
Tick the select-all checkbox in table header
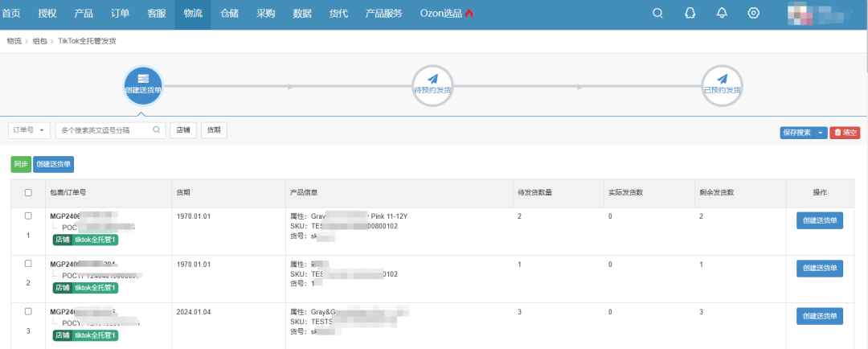coord(28,193)
